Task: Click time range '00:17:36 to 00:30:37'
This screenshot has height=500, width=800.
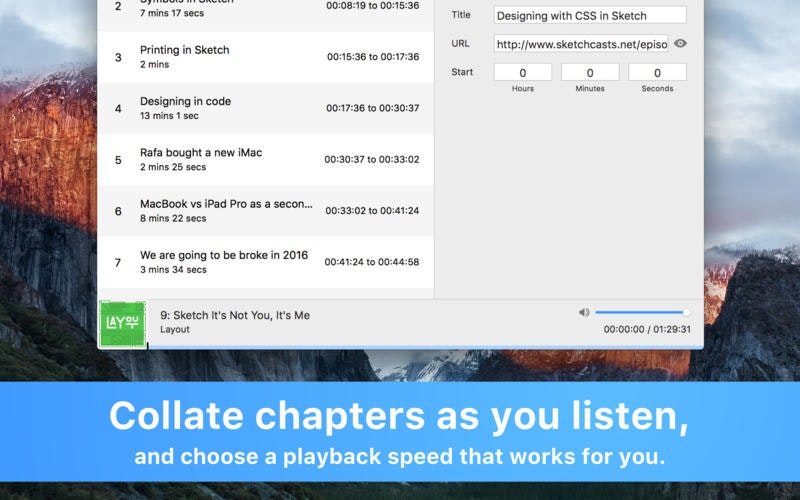Action: [x=372, y=108]
